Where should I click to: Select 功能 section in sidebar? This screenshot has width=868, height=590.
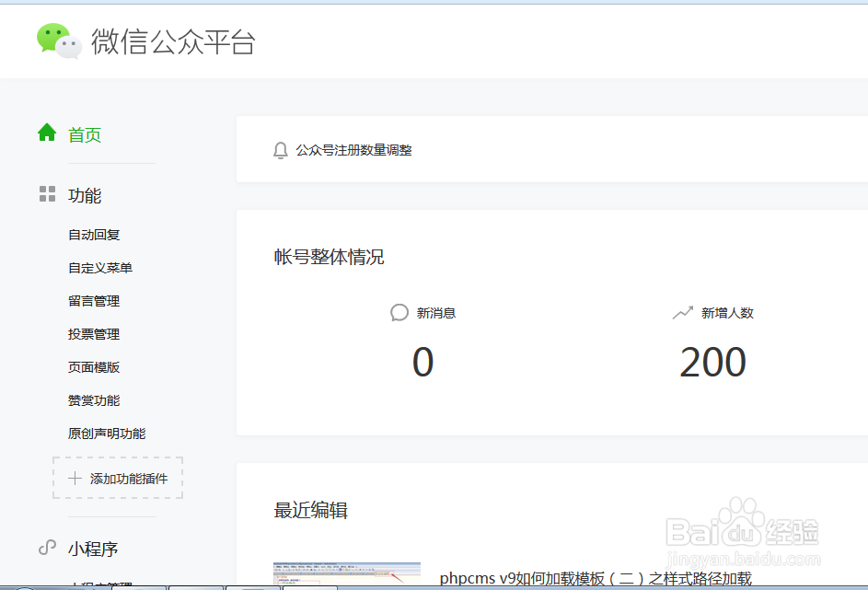tap(85, 195)
